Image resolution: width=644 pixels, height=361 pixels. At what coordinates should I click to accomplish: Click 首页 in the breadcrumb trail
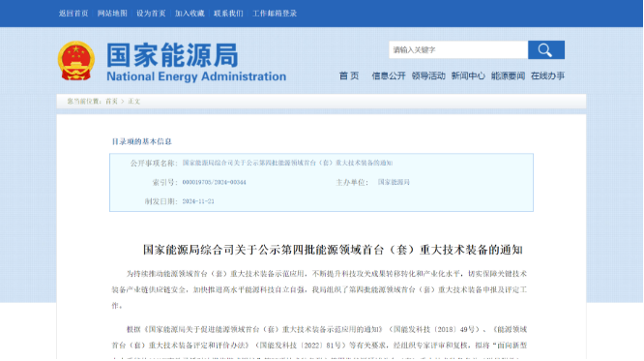(x=112, y=102)
